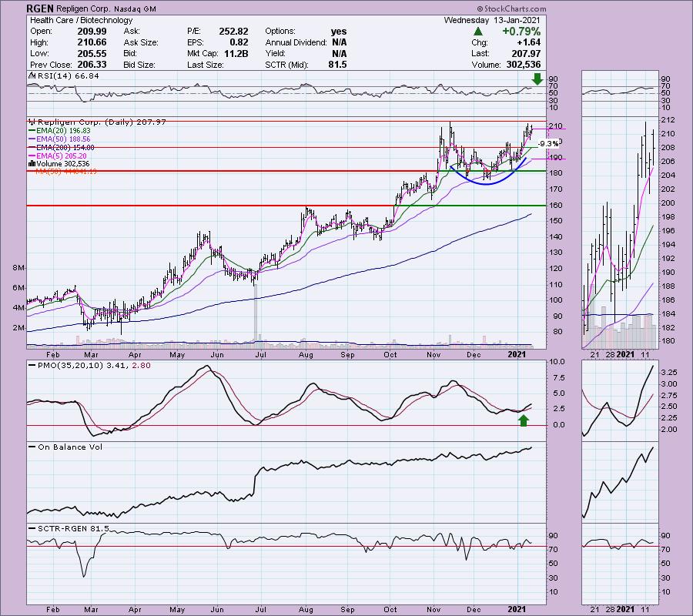The image size is (693, 616).
Task: Click the Annual Dividend label
Action: [296, 42]
